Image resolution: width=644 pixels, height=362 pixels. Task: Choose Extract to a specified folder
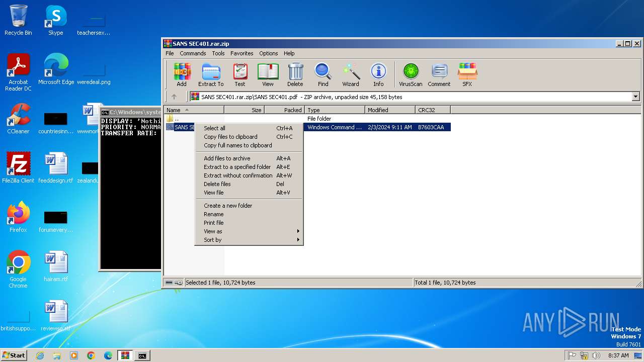click(249, 167)
